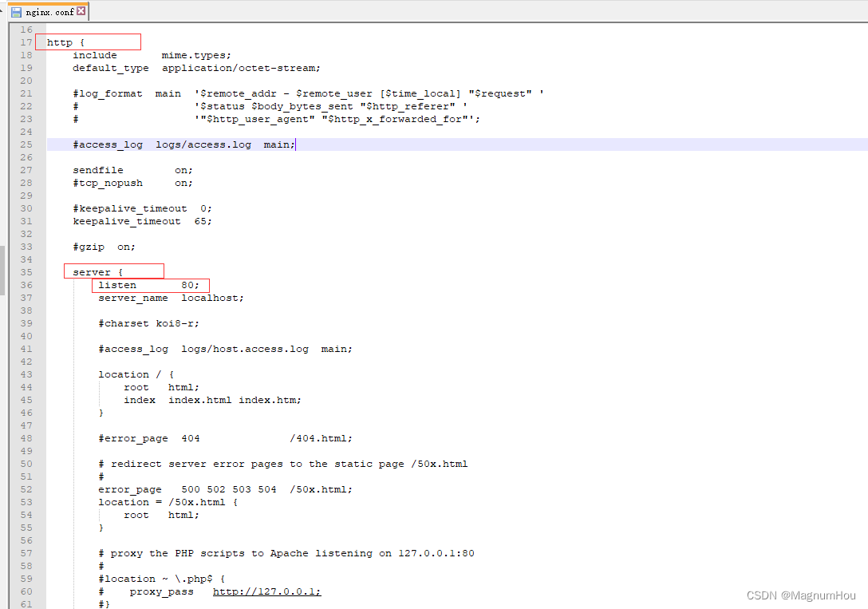Click '#keepalive_timeout 0;' line
868x609 pixels.
(142, 208)
